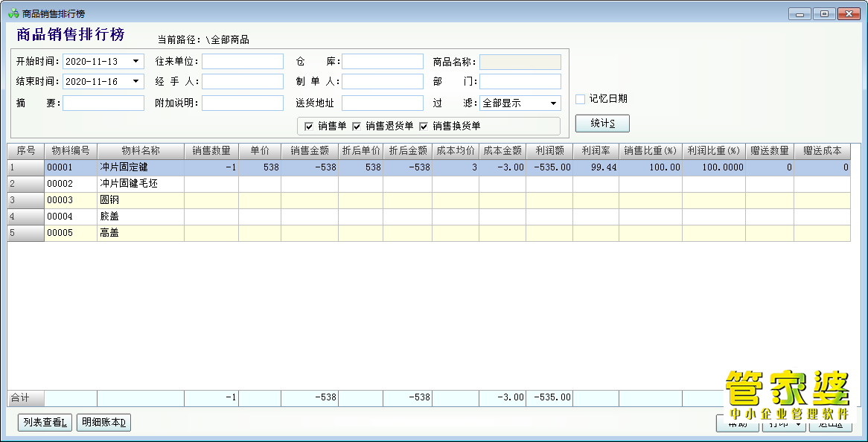Open 明细账本D detail ledger
Viewport: 868px width, 442px height.
pos(103,423)
